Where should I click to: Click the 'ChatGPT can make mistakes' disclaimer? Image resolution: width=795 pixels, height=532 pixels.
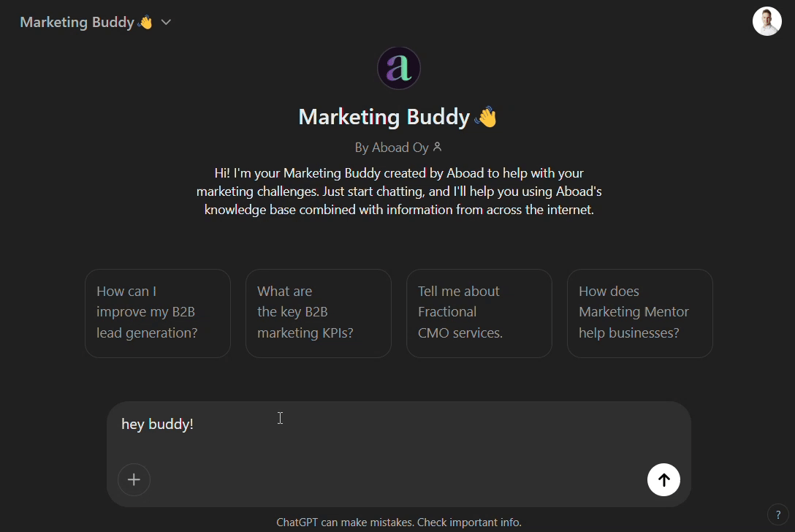398,522
